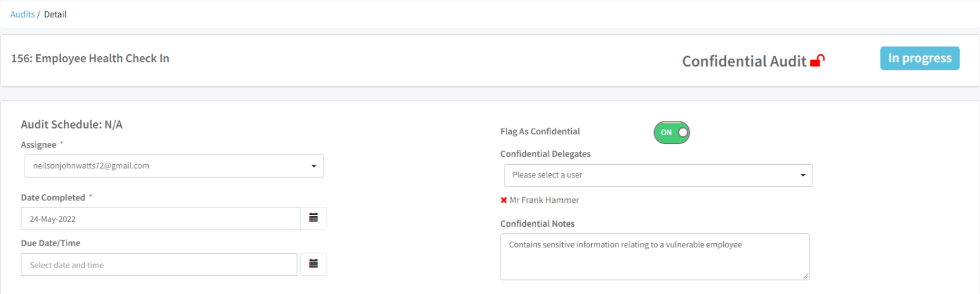Expand the Confidential Delegates user dropdown
This screenshot has height=294, width=980.
tap(658, 175)
